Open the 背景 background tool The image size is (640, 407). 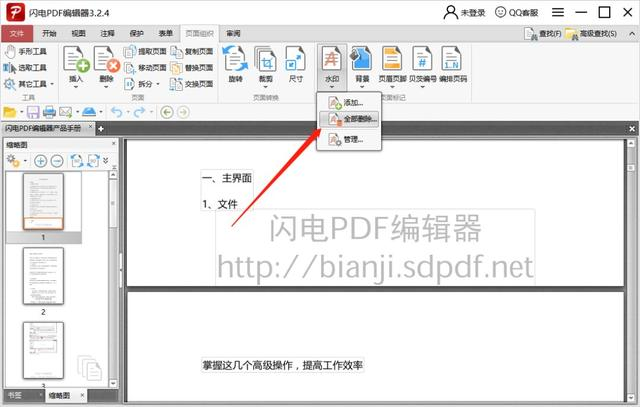(362, 66)
